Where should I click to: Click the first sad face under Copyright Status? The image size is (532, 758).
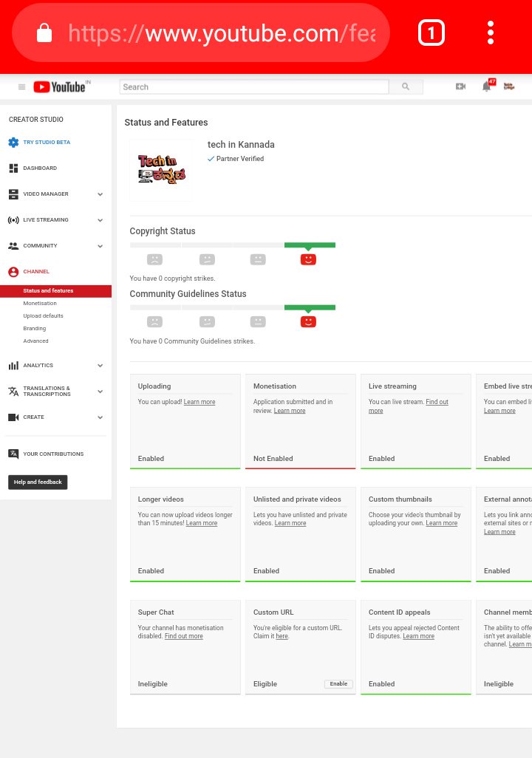(x=154, y=259)
